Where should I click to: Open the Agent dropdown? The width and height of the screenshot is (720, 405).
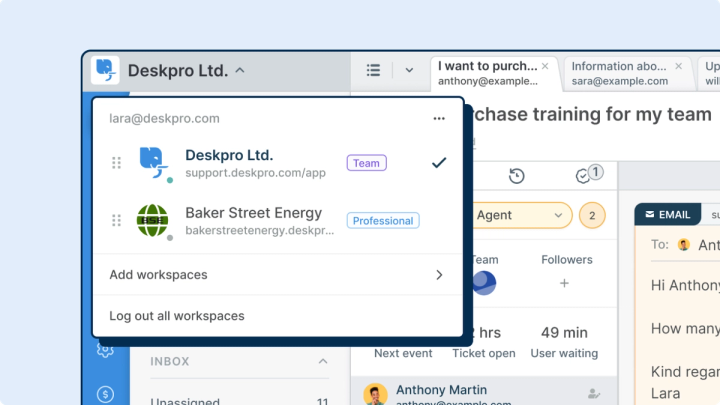point(522,215)
